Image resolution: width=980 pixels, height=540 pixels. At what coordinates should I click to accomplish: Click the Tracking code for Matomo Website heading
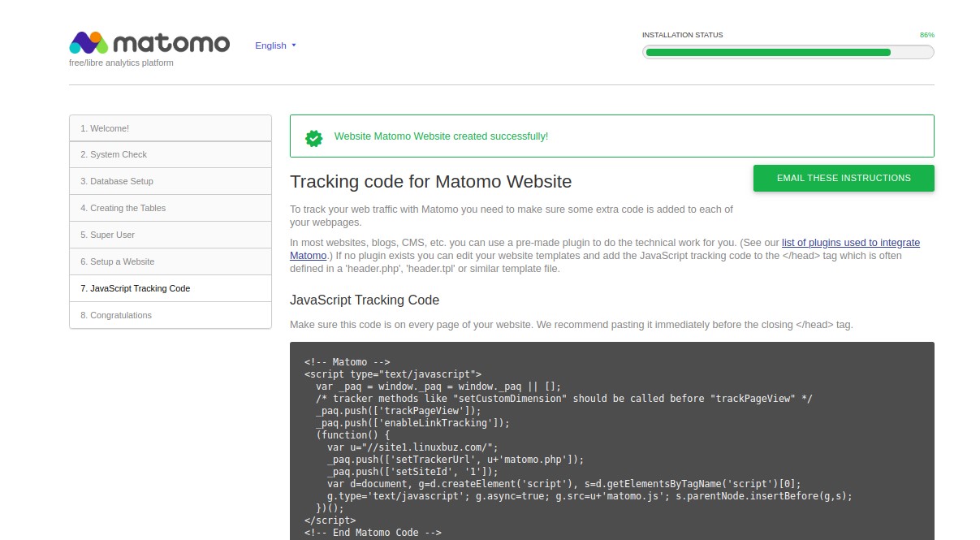[430, 181]
